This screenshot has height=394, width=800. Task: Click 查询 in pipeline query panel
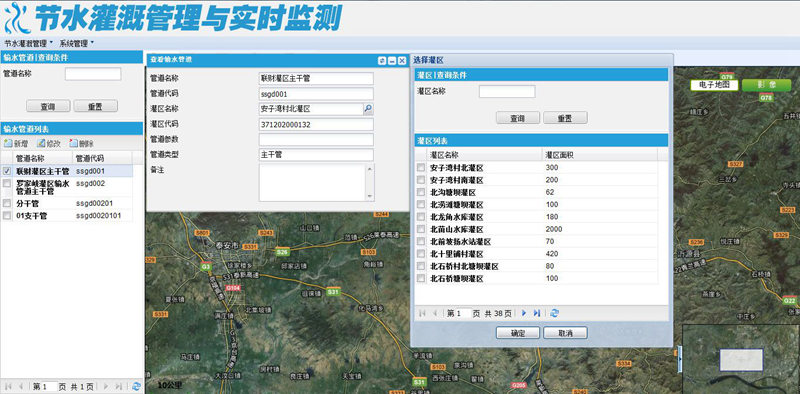click(48, 106)
